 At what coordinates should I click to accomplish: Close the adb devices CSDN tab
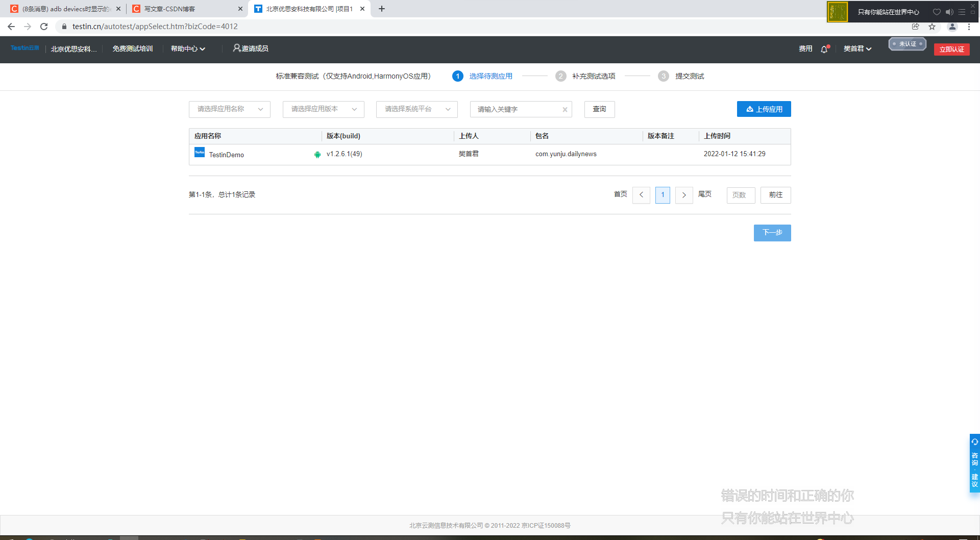pyautogui.click(x=118, y=9)
